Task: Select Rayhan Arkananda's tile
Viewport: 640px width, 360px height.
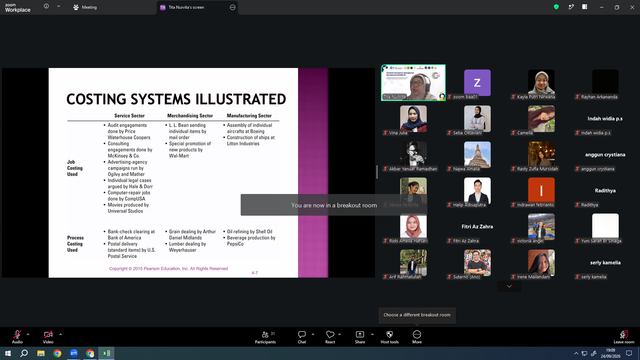Action: [x=605, y=82]
